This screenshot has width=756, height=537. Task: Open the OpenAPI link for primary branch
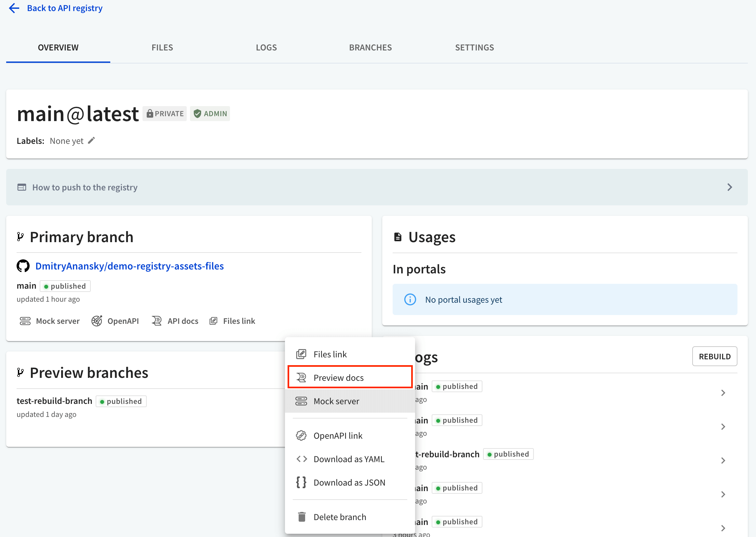[x=115, y=321]
